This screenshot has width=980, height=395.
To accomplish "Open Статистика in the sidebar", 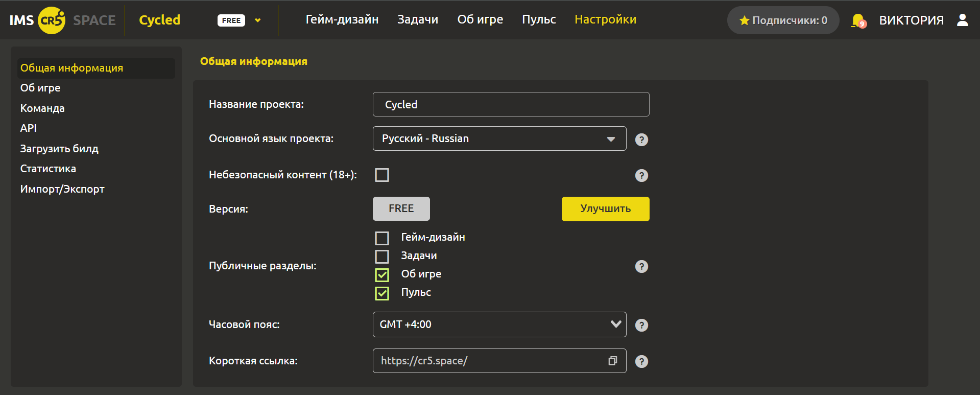I will click(x=48, y=169).
